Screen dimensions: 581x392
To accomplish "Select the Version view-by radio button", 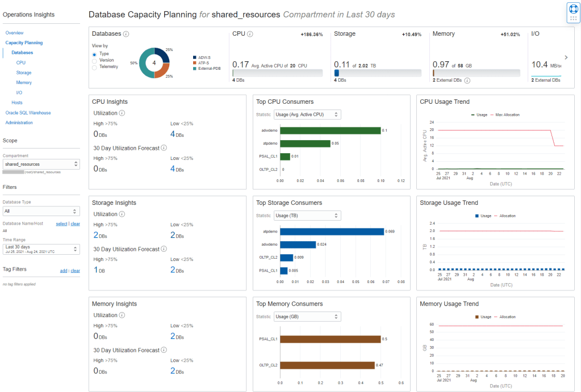I will (94, 60).
